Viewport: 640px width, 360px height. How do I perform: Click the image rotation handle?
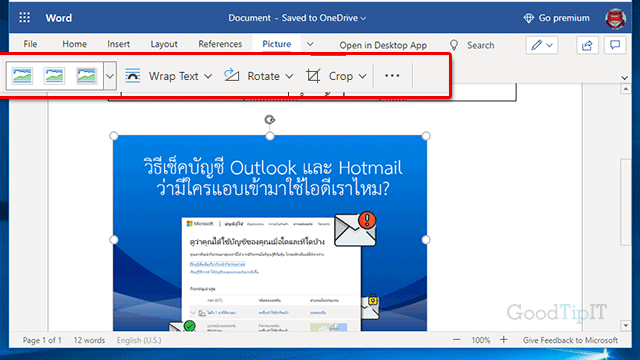point(270,120)
